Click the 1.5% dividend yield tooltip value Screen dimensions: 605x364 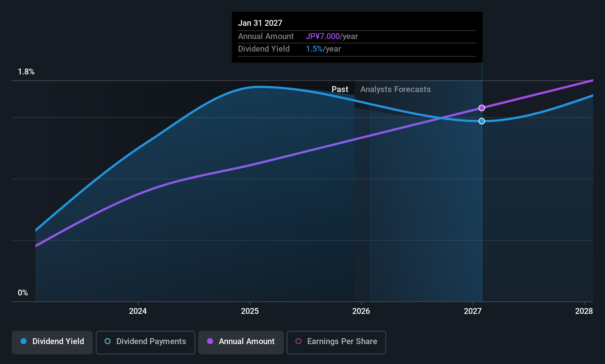tap(314, 49)
